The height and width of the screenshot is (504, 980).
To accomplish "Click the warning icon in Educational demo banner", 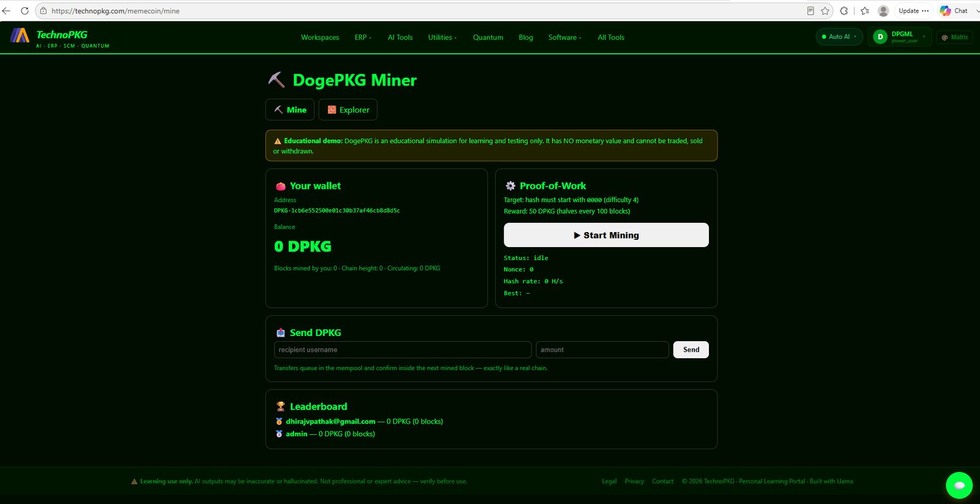I will (x=278, y=141).
